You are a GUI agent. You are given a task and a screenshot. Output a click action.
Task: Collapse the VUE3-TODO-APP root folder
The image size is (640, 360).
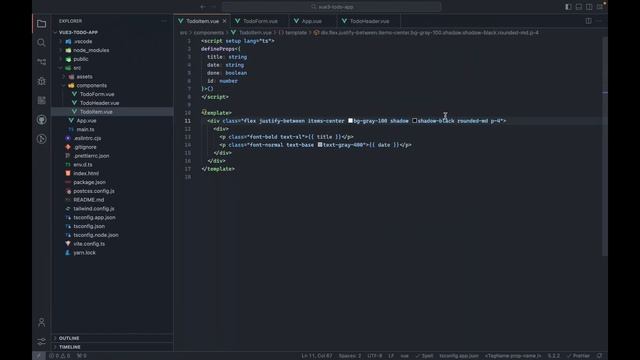112,32
